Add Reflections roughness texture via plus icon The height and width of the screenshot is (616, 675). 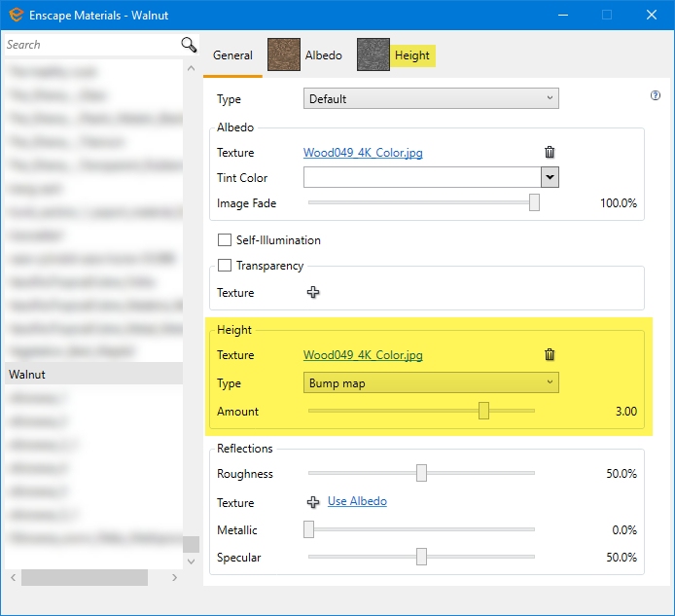click(313, 502)
